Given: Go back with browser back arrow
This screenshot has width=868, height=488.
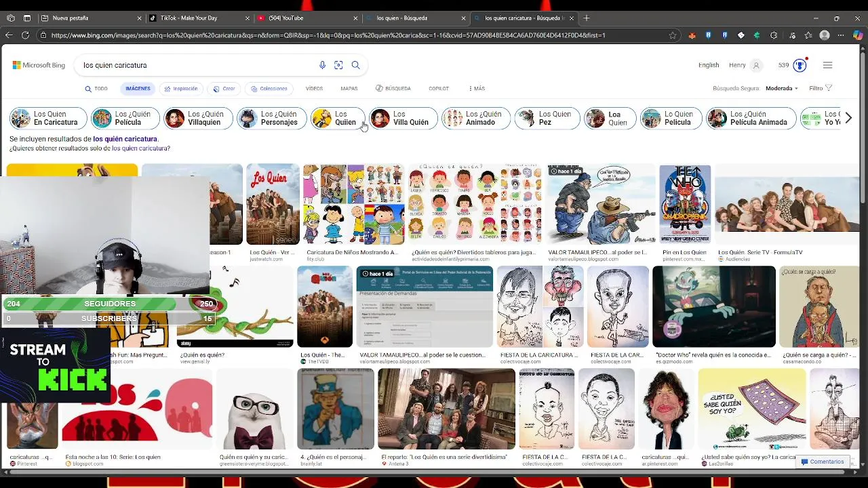Looking at the screenshot, I should (x=9, y=35).
